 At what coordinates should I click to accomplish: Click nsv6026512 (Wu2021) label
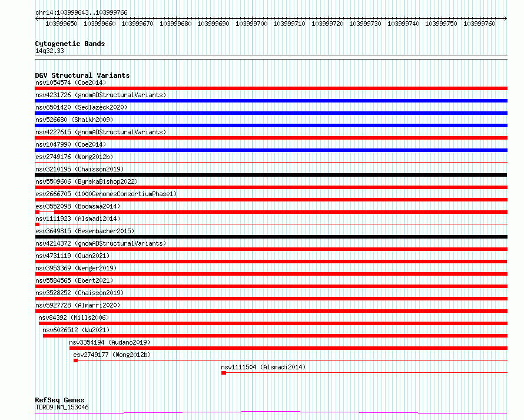(x=76, y=330)
